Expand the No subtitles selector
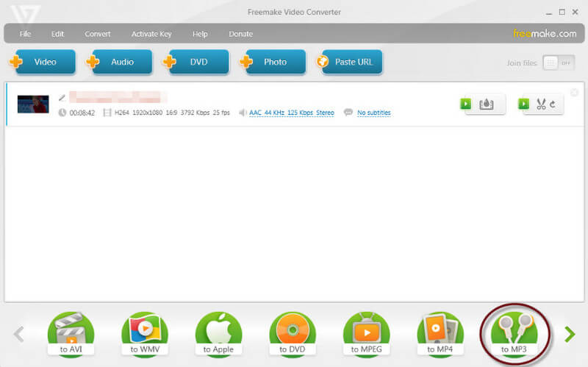Screen dimensions: 588x367 pyautogui.click(x=373, y=113)
